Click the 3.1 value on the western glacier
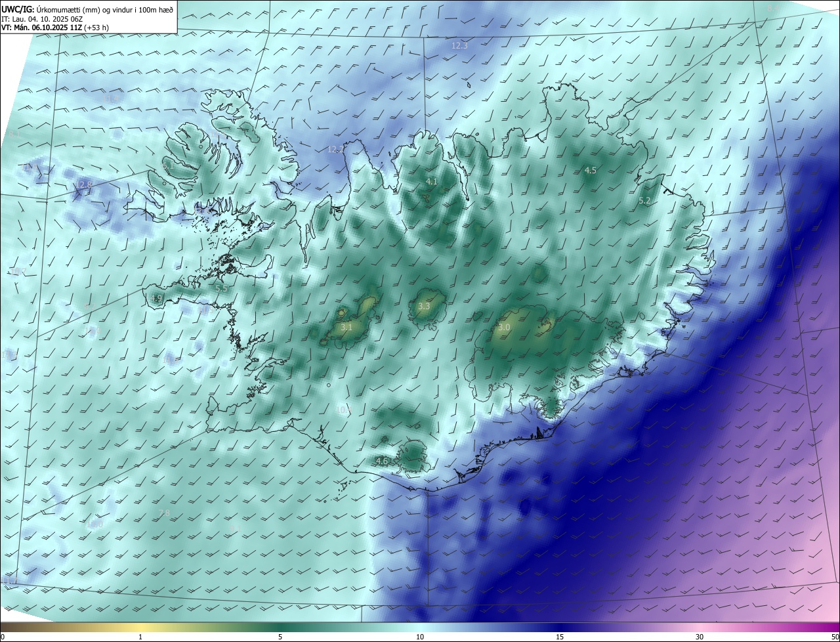The height and width of the screenshot is (642, 840). click(x=346, y=326)
